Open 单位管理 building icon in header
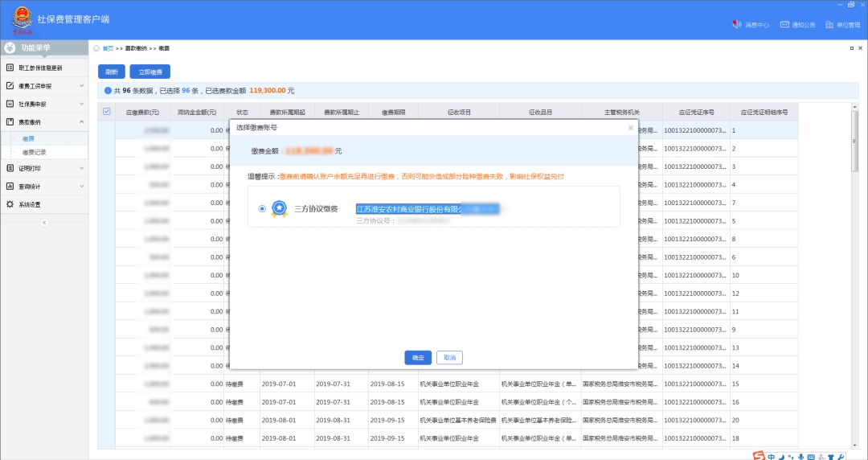868x460 pixels. 829,25
